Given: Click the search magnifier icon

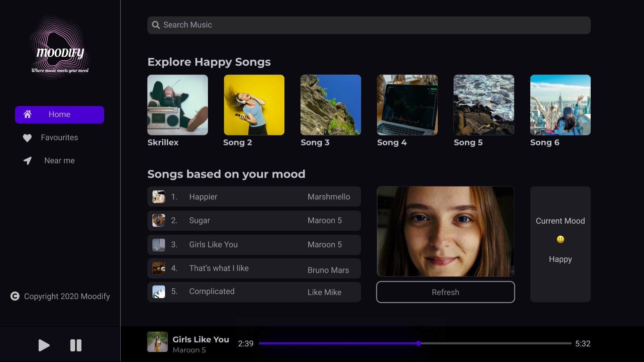Looking at the screenshot, I should coord(156,25).
